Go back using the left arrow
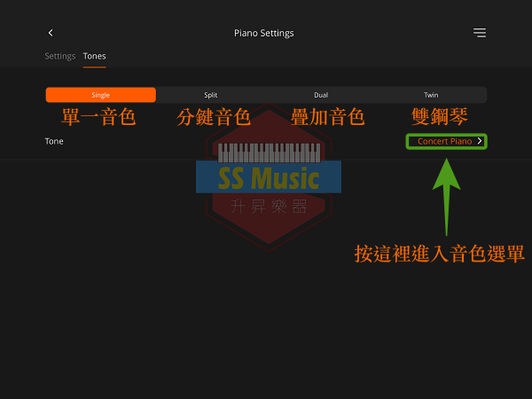This screenshot has height=399, width=532. coord(51,33)
